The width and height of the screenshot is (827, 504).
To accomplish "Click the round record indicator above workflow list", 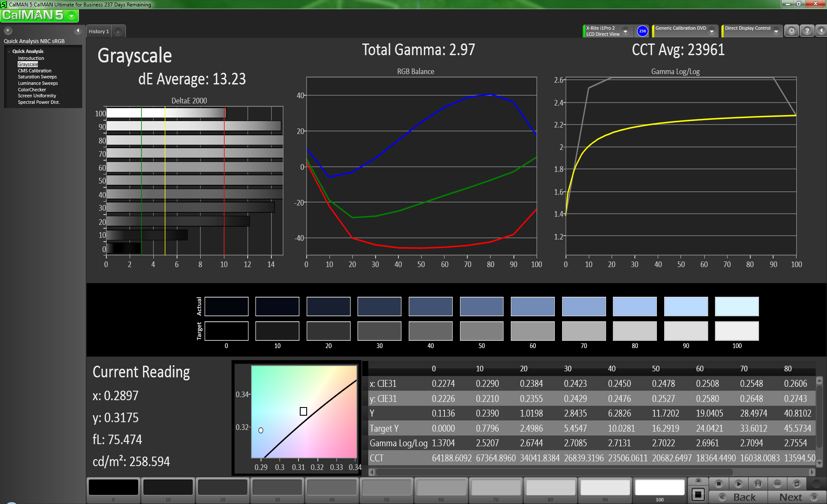I will 8,31.
